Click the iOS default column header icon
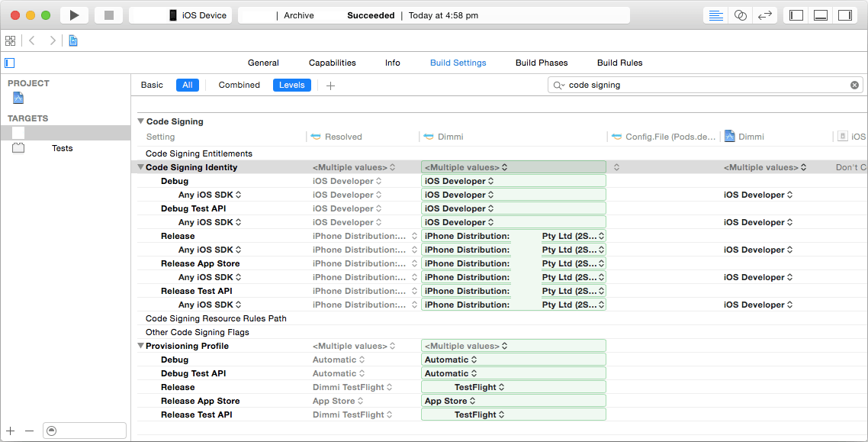This screenshot has height=442, width=868. [843, 136]
